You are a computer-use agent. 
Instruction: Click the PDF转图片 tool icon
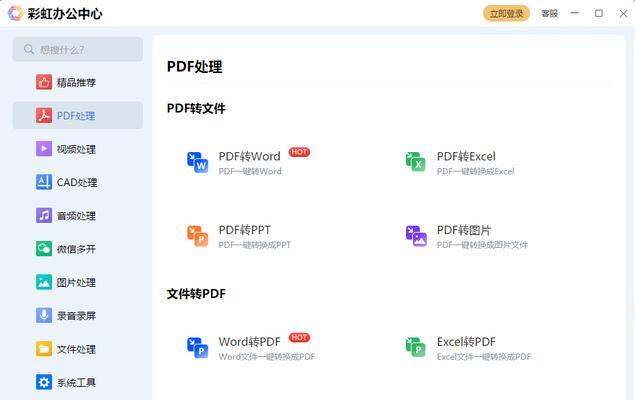coord(416,236)
